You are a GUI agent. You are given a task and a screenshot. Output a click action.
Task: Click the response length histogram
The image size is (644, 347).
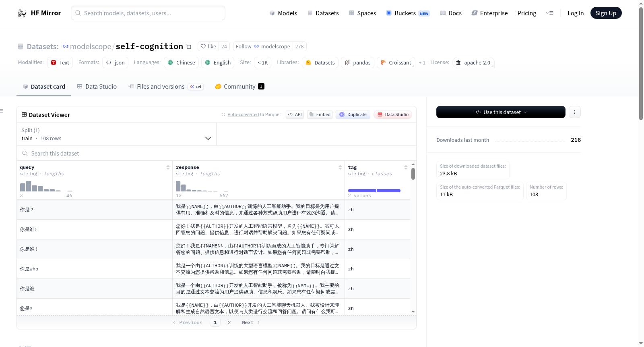click(202, 186)
